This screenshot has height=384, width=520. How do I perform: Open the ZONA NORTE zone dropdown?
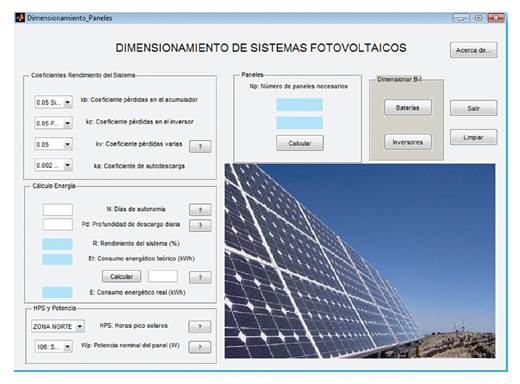pos(80,326)
